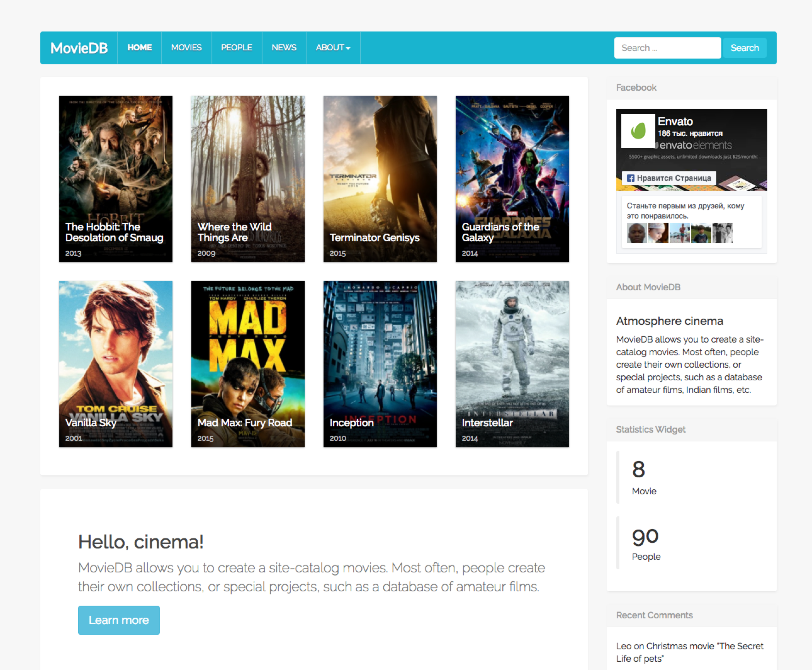This screenshot has width=812, height=670.
Task: Open the Envato page name link
Action: click(675, 121)
